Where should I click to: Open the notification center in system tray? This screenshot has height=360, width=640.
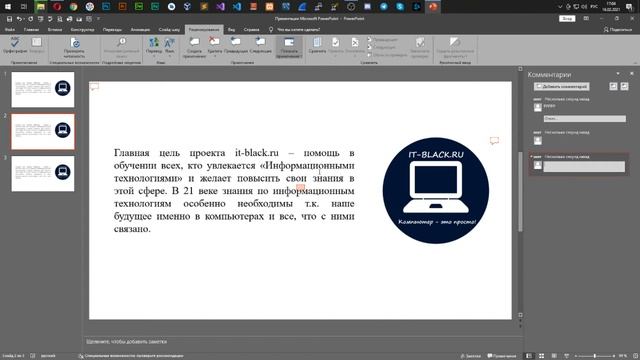coord(629,7)
